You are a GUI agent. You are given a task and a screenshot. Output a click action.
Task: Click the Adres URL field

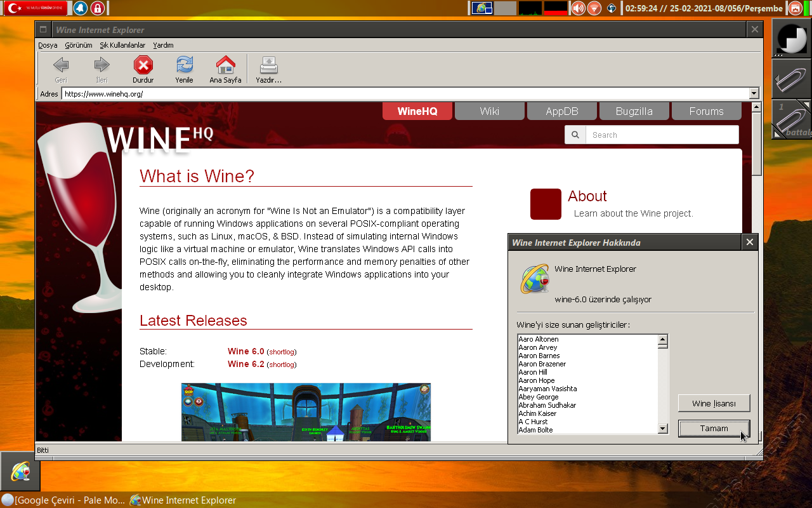[405, 93]
